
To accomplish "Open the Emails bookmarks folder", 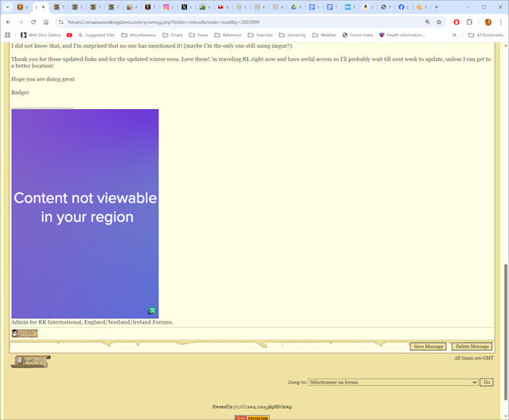I will pyautogui.click(x=173, y=35).
